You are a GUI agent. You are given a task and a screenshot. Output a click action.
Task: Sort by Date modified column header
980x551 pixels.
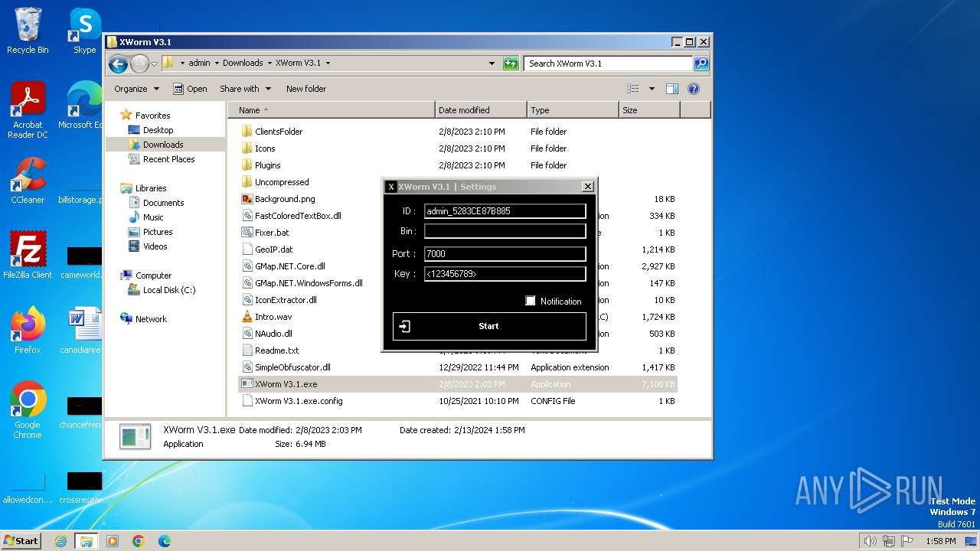[x=481, y=110]
